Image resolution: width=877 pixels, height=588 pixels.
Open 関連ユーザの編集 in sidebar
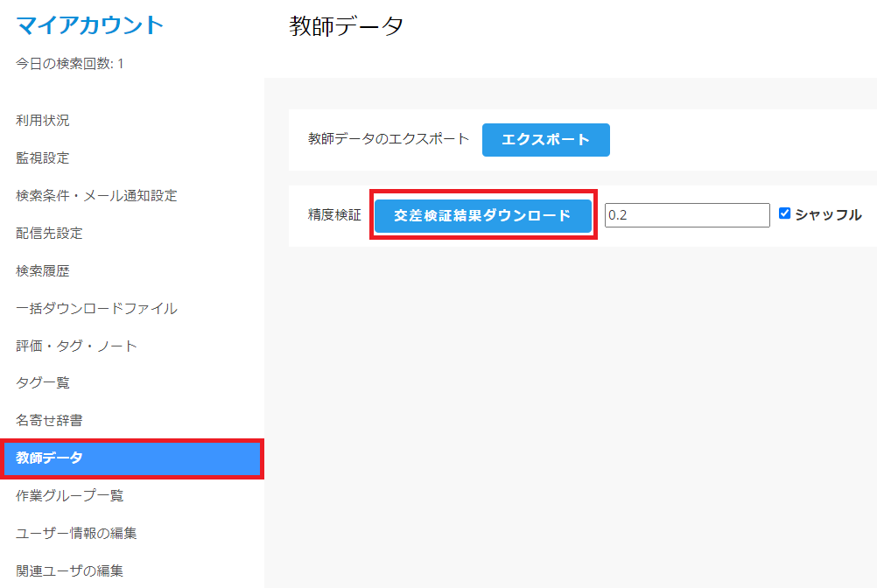69,571
